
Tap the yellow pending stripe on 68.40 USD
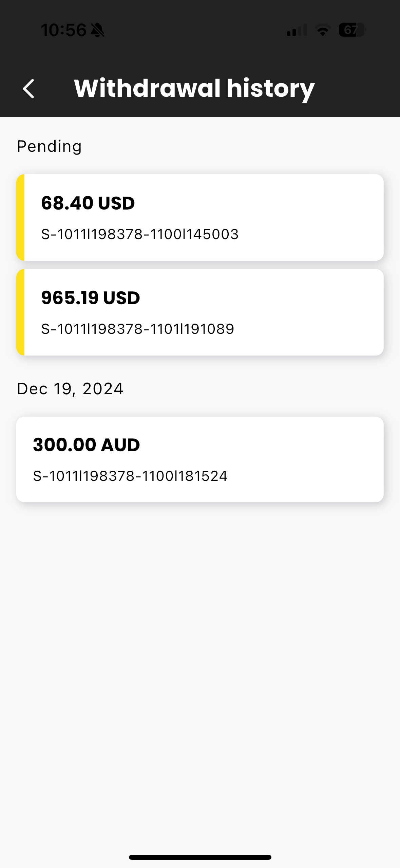tap(20, 217)
